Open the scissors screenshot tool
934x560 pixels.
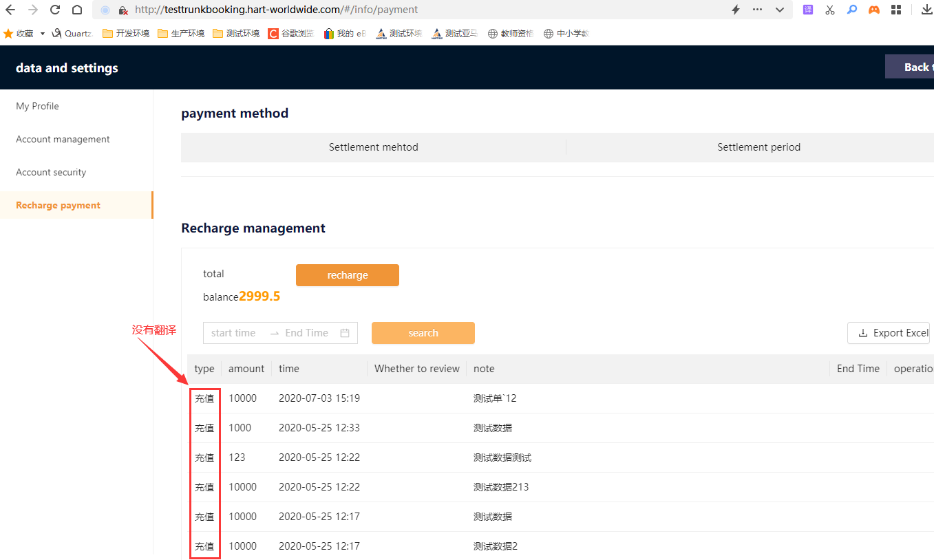tap(829, 10)
